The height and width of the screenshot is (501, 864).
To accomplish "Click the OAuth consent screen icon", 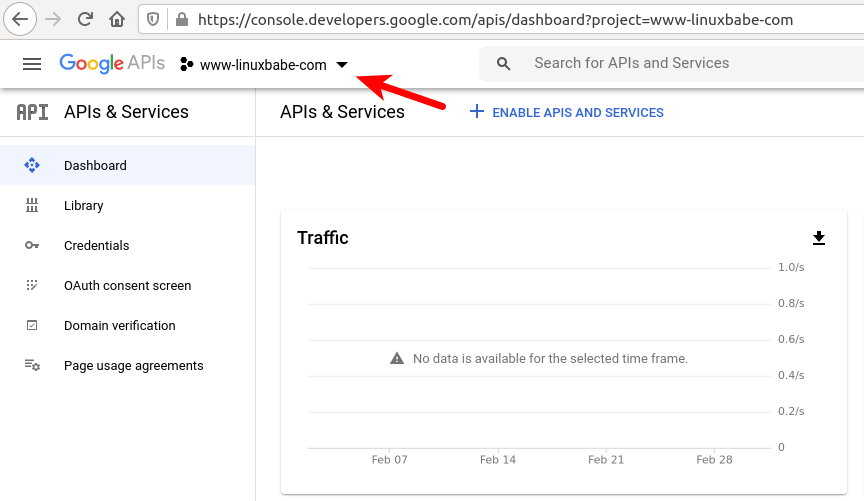I will [x=32, y=286].
